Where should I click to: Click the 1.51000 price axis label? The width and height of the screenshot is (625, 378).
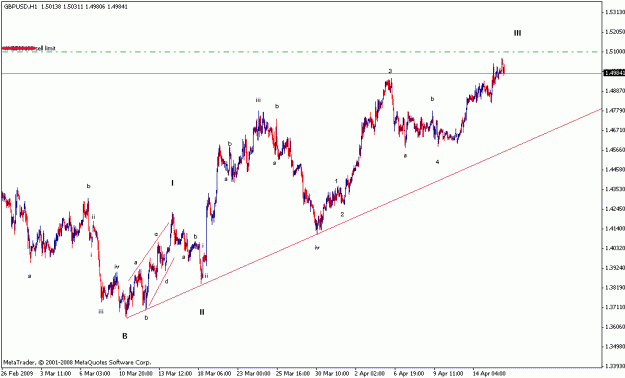(x=615, y=51)
